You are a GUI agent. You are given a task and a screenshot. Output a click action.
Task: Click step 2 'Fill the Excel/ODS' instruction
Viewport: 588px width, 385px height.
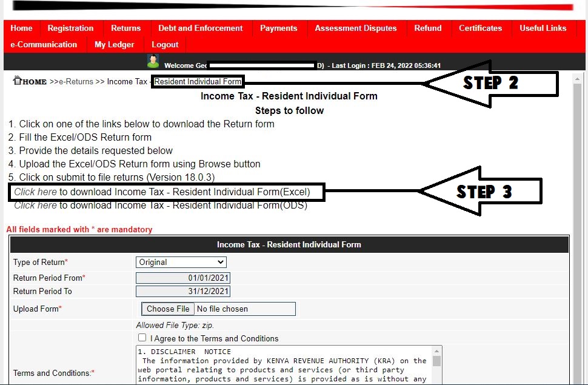tap(80, 138)
